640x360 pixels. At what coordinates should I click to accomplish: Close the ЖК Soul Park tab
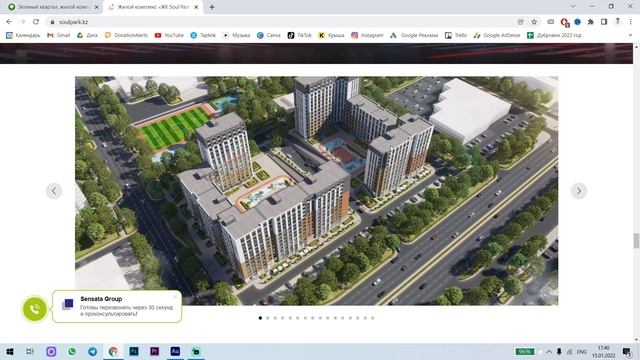[x=196, y=7]
